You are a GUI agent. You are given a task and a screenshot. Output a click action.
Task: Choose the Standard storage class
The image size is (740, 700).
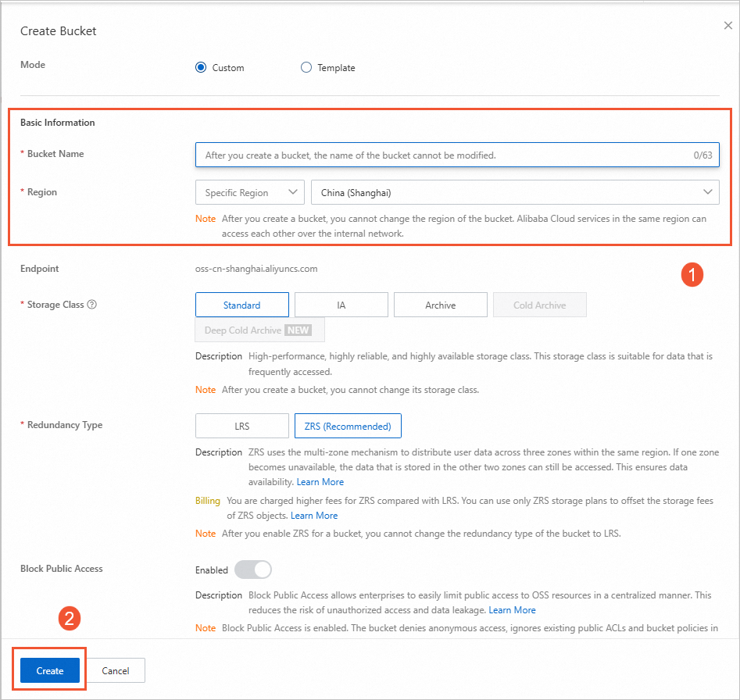242,305
